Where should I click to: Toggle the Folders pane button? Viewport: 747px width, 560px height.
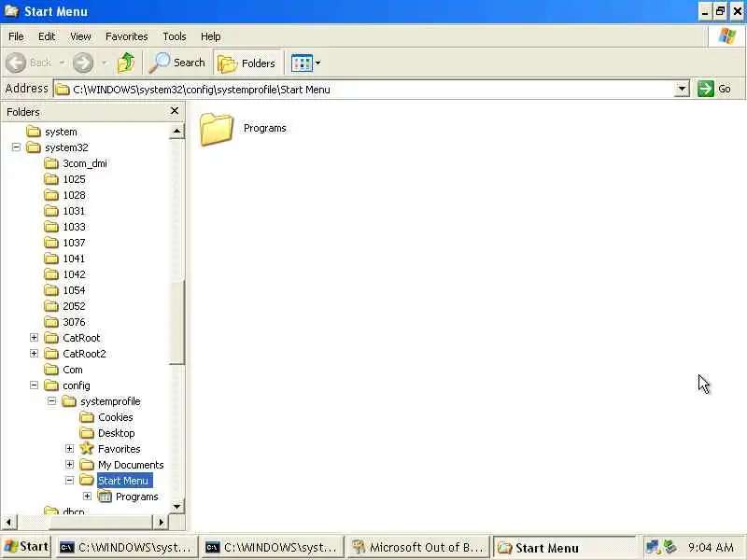tap(247, 63)
